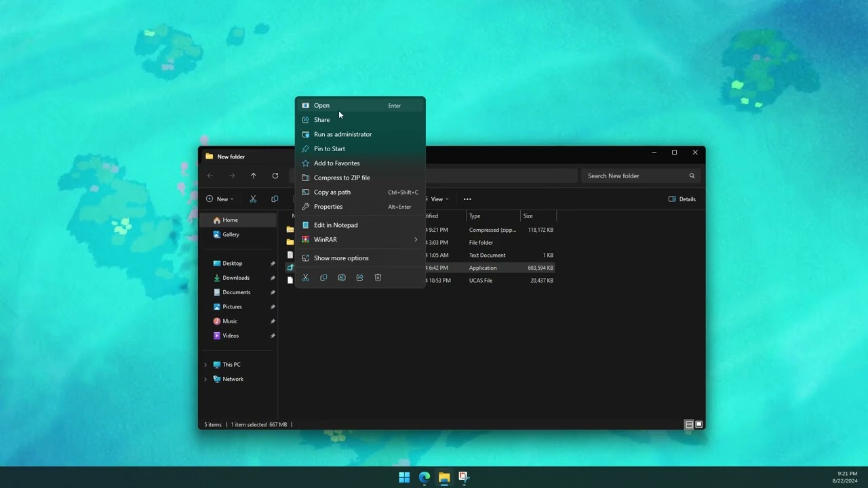Toggle the Details pane

point(682,199)
